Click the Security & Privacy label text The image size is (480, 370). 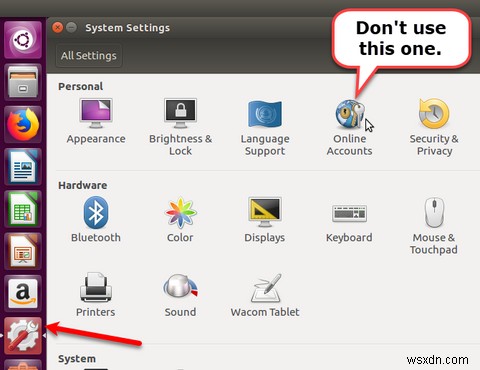[434, 145]
